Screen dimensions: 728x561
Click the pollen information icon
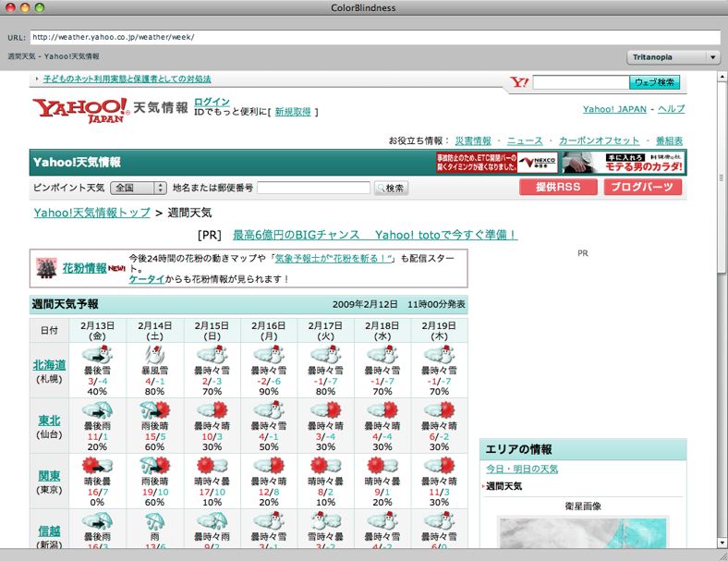46,268
